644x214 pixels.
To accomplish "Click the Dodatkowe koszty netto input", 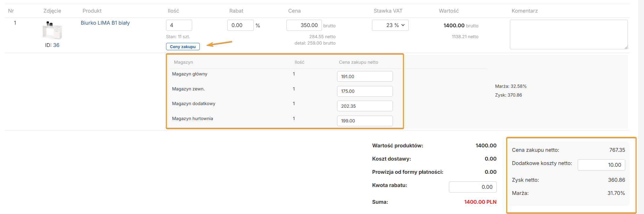I will click(601, 165).
